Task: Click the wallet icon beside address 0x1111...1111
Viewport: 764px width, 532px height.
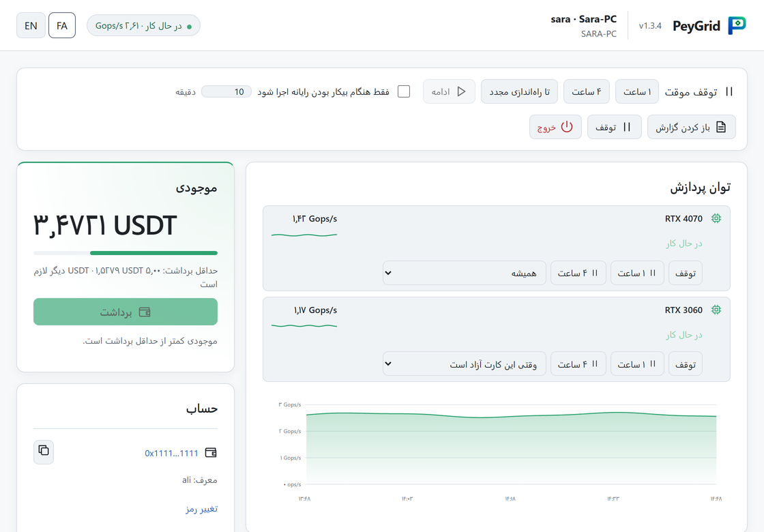Action: (211, 453)
